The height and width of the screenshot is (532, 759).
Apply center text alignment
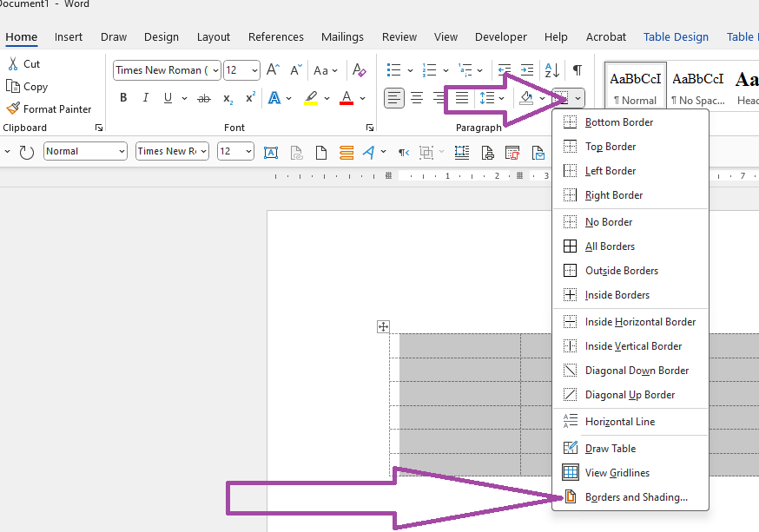(417, 97)
